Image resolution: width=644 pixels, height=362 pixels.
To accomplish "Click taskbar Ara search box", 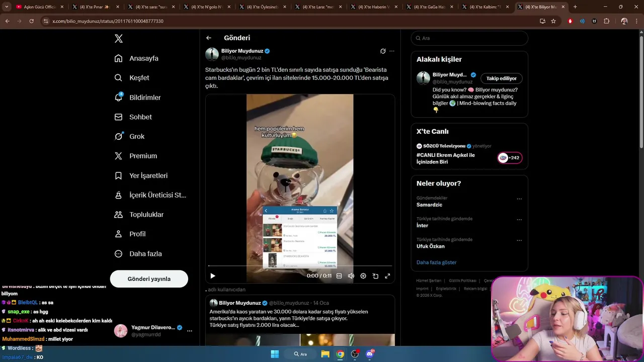I will (301, 354).
